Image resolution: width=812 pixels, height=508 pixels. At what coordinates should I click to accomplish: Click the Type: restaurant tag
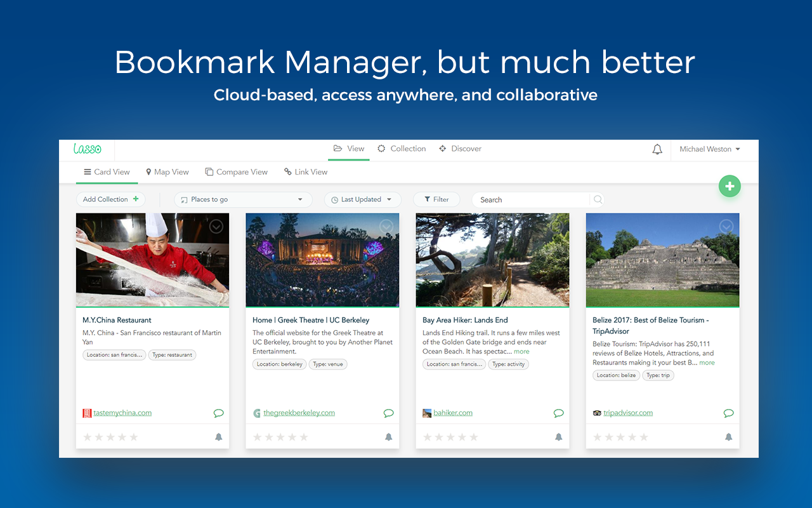pos(173,355)
